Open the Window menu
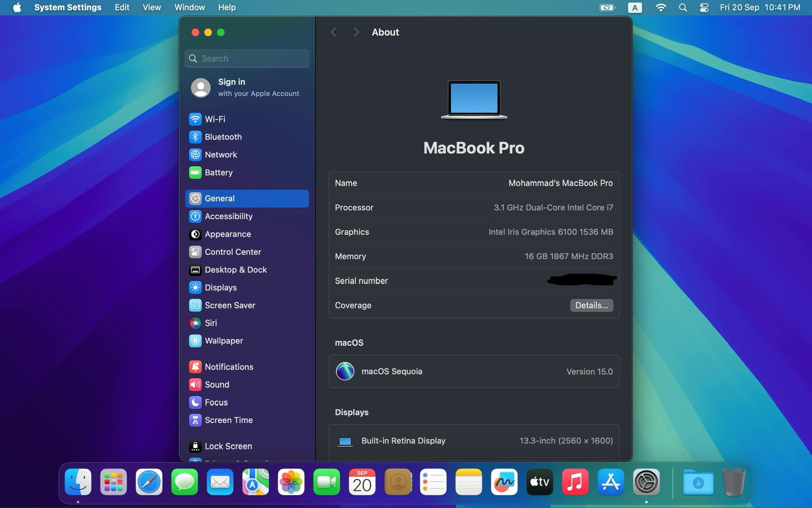Viewport: 812px width, 508px height. coord(190,7)
